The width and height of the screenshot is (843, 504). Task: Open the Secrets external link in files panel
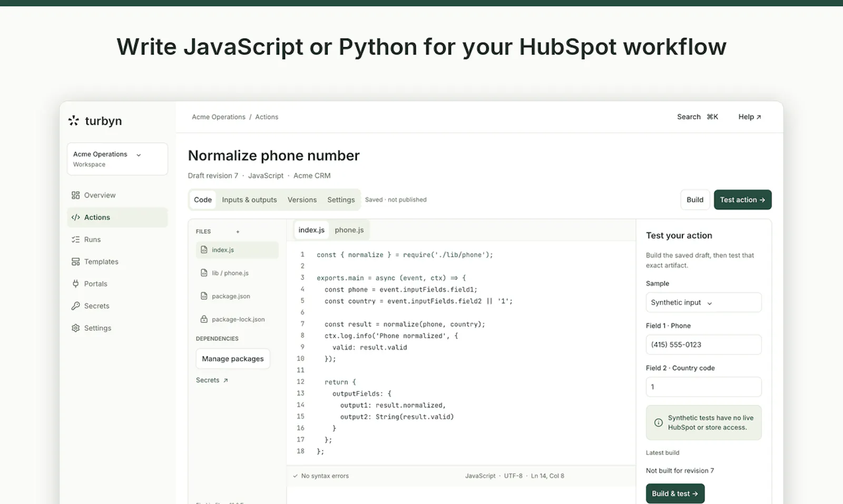point(212,380)
